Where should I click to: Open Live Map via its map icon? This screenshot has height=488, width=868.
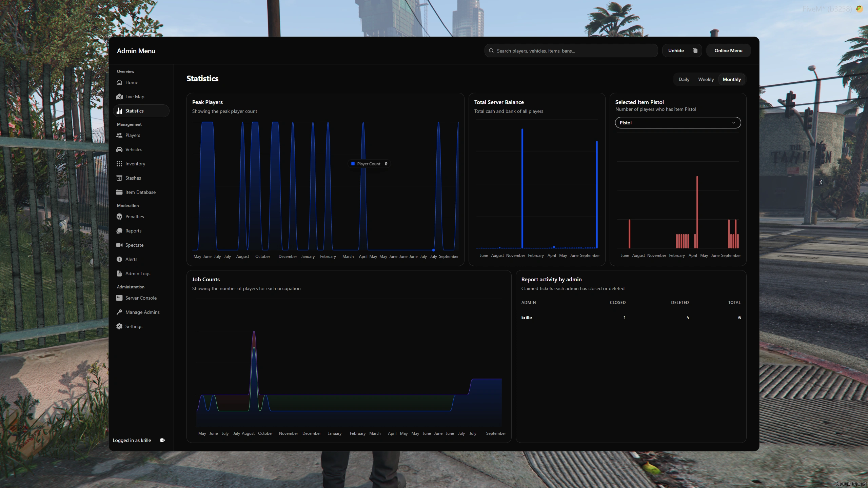119,97
